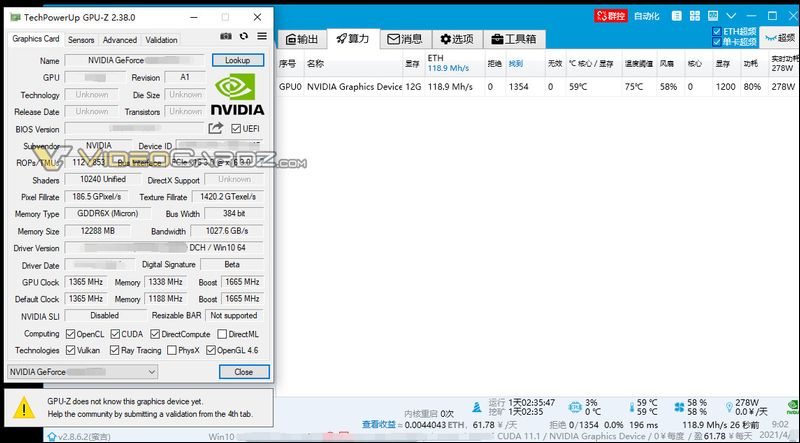Click the GPU-Z screenshot camera icon
The width and height of the screenshot is (800, 443).
coord(226,36)
